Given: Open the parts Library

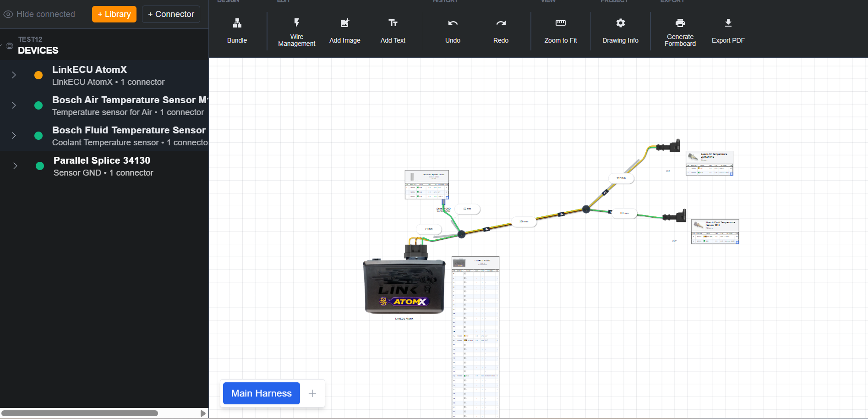Looking at the screenshot, I should point(114,14).
